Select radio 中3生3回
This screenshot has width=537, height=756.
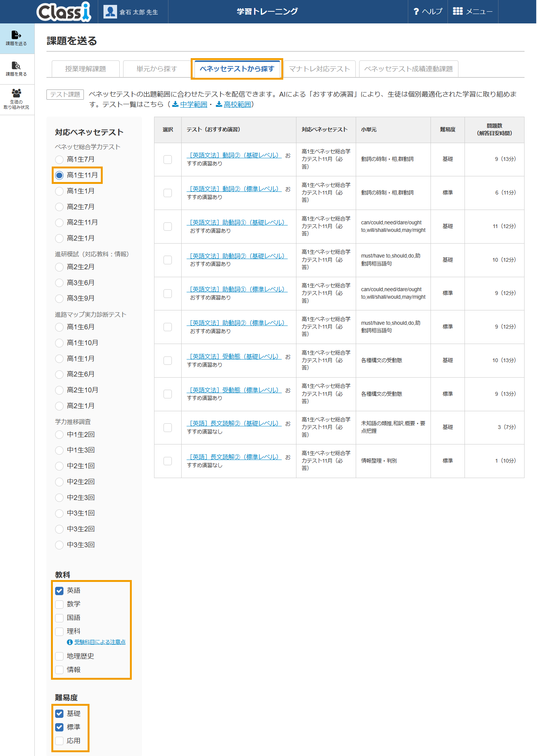pyautogui.click(x=59, y=545)
